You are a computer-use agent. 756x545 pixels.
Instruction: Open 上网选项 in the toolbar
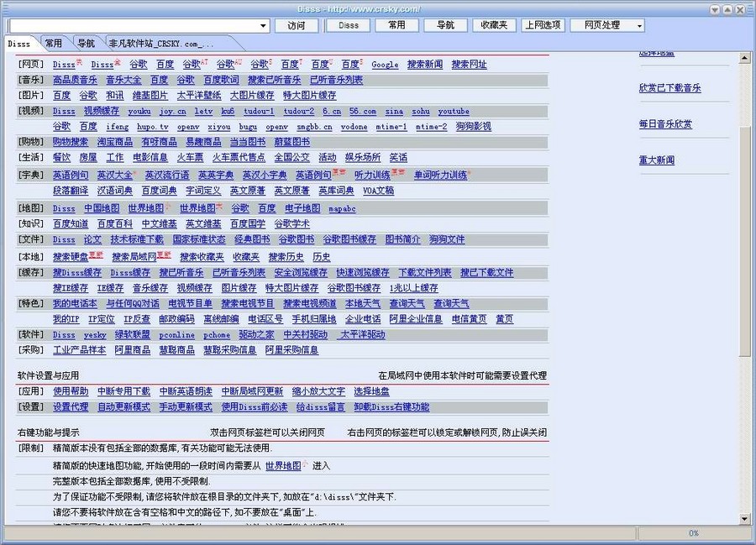[x=543, y=25]
